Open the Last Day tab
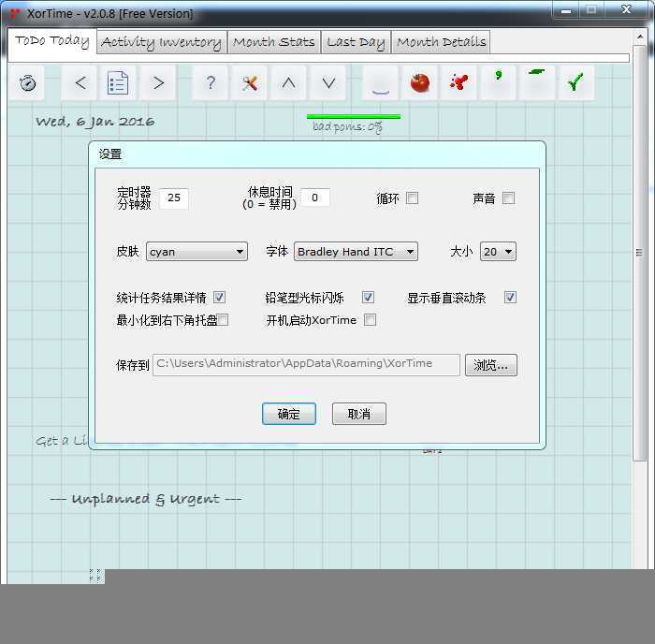 pyautogui.click(x=356, y=42)
